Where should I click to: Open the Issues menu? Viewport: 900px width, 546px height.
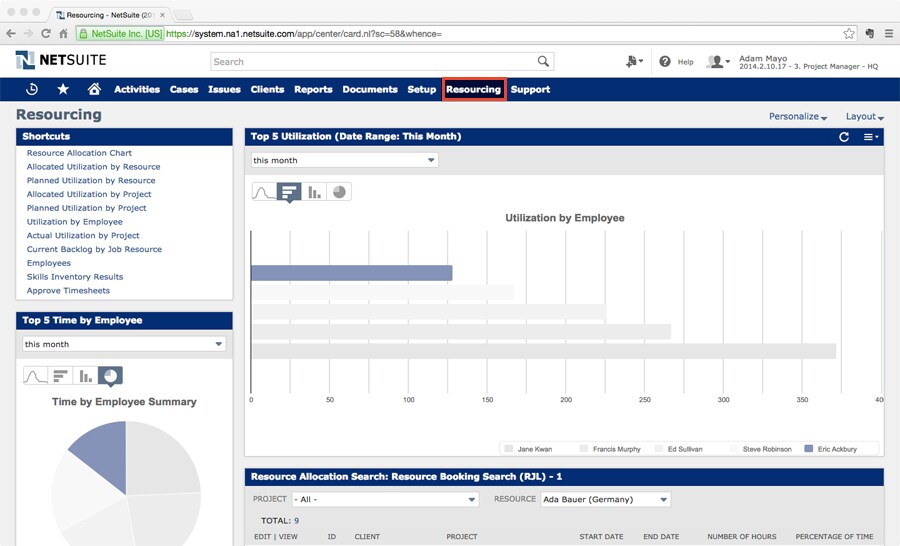click(224, 89)
